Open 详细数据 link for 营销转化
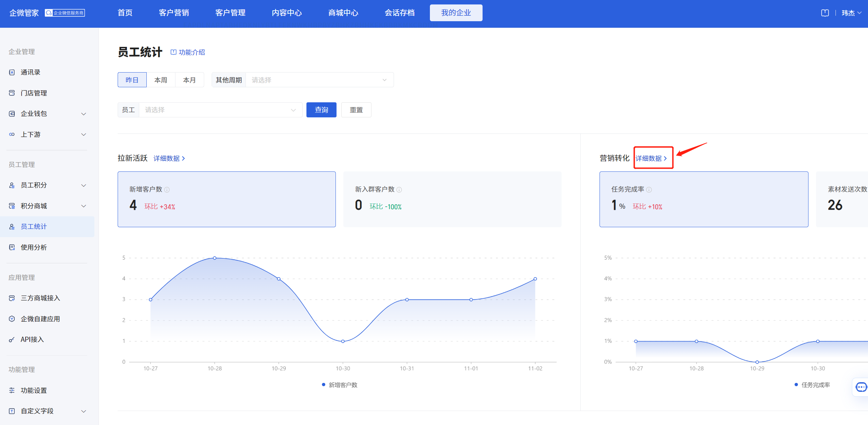Viewport: 868px width, 425px height. [x=652, y=158]
